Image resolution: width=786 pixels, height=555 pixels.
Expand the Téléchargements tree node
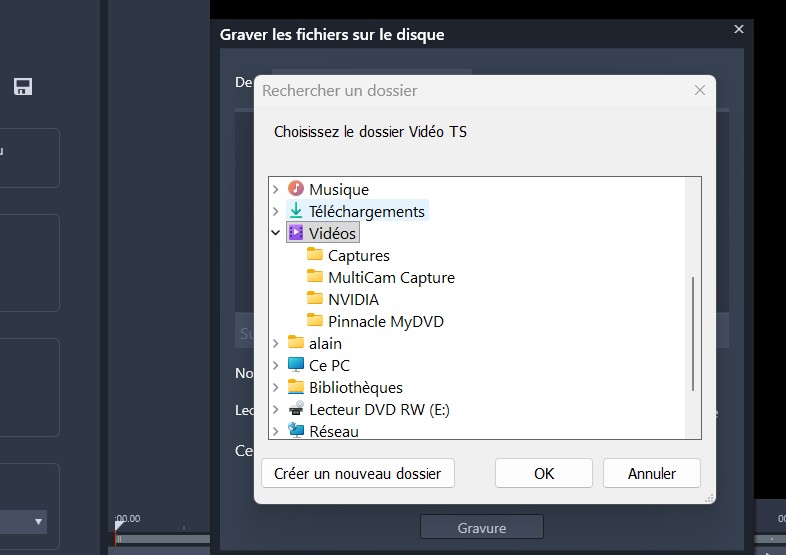tap(276, 211)
